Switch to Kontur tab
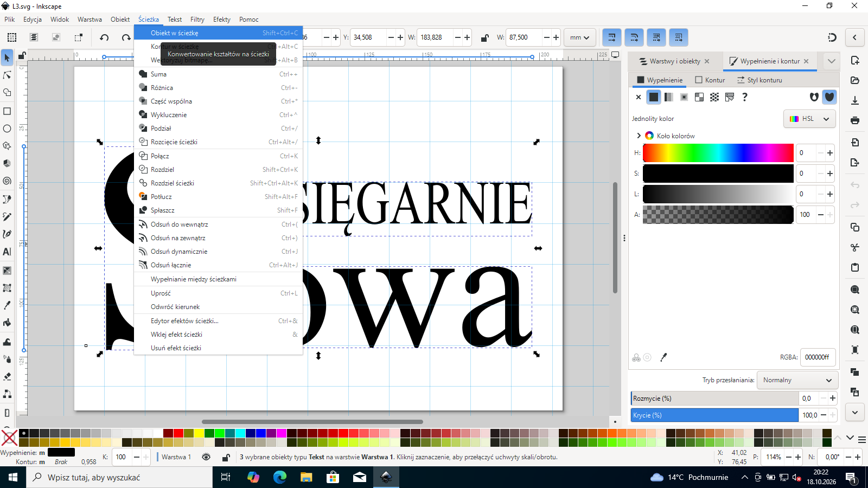The height and width of the screenshot is (488, 868). click(x=710, y=80)
